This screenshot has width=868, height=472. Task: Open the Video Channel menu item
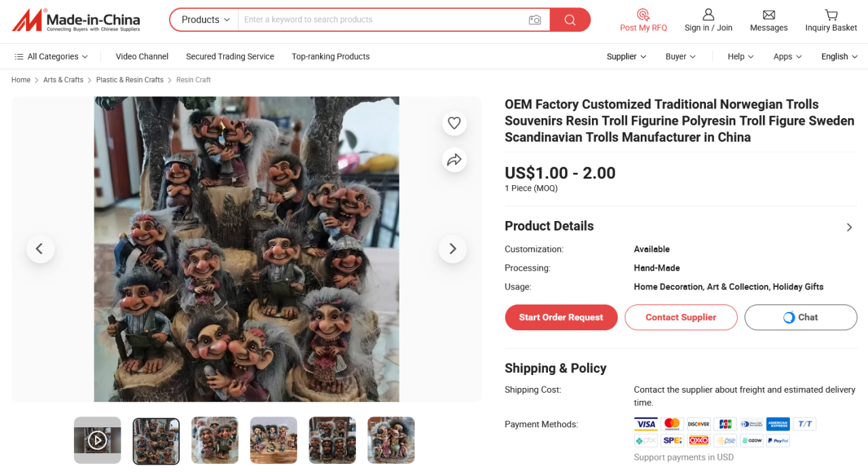[x=142, y=56]
